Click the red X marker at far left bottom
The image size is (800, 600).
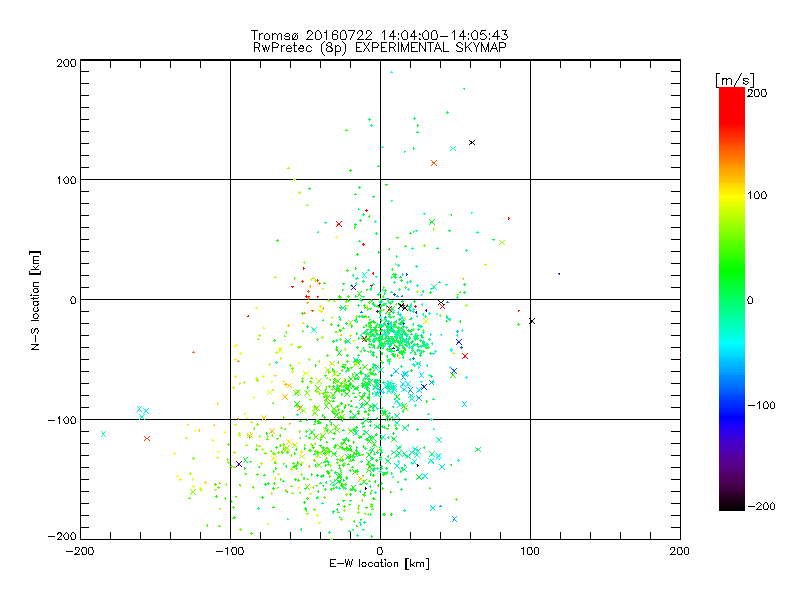147,438
